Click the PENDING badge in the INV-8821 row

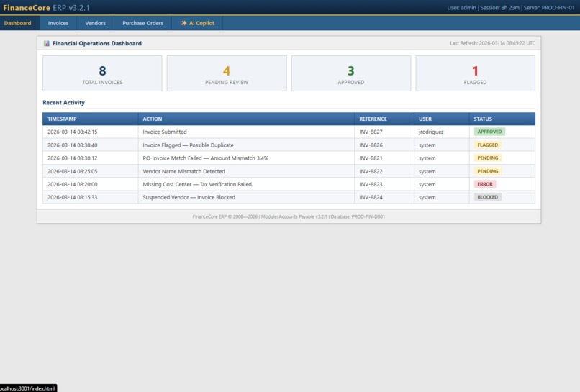click(487, 158)
